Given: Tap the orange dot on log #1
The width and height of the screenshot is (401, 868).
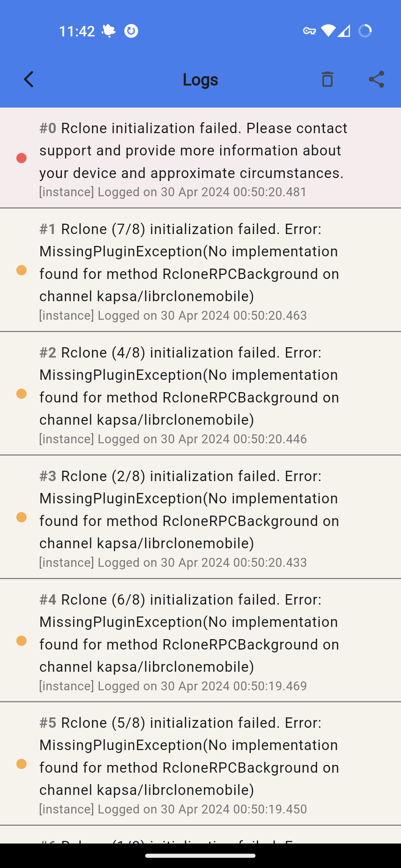Looking at the screenshot, I should coord(22,270).
